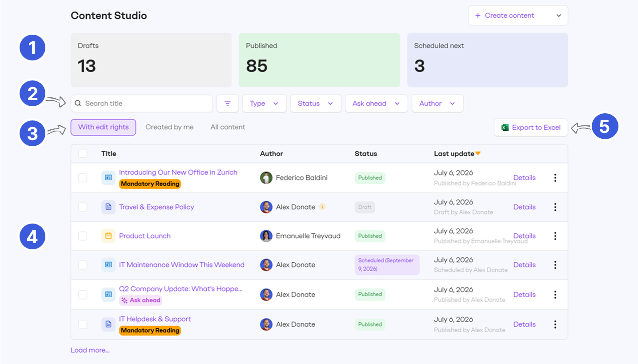Click the sort arrow on Last update column
Image resolution: width=638 pixels, height=364 pixels.
coord(478,154)
